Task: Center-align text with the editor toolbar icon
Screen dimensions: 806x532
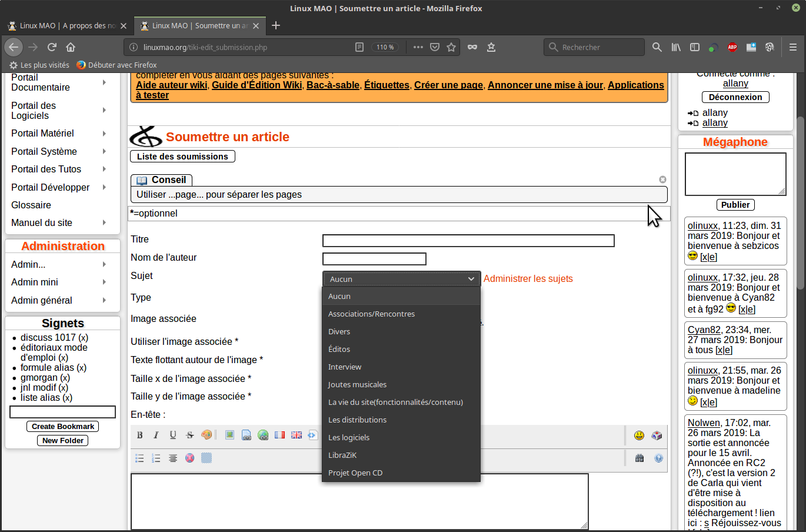Action: (x=173, y=458)
